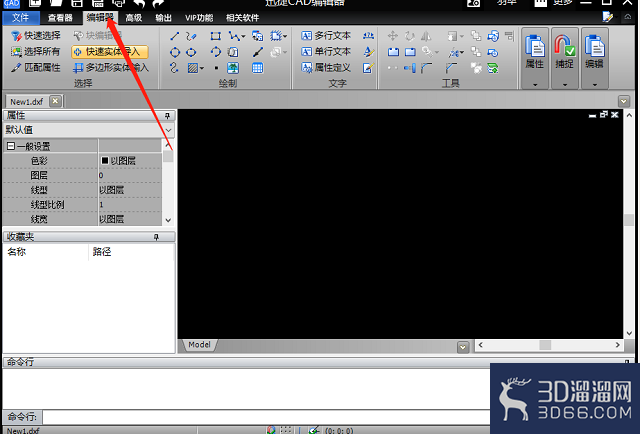The width and height of the screenshot is (640, 434).
Task: Switch to the 高级 tab
Action: tap(133, 18)
